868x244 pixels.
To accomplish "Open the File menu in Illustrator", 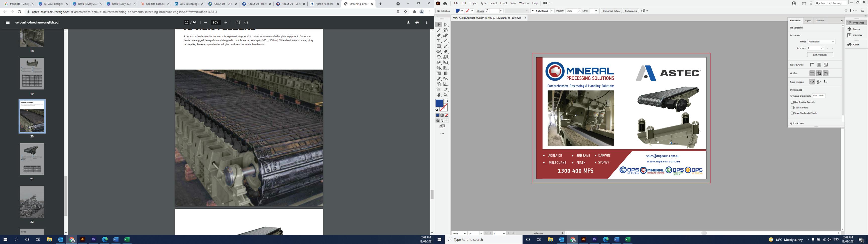I will click(x=456, y=3).
